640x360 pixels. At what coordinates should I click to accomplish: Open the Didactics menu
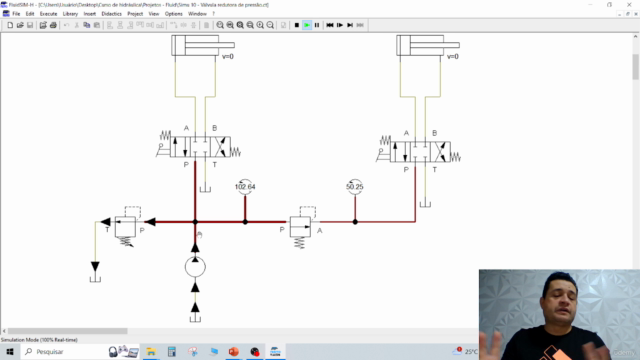coord(111,14)
